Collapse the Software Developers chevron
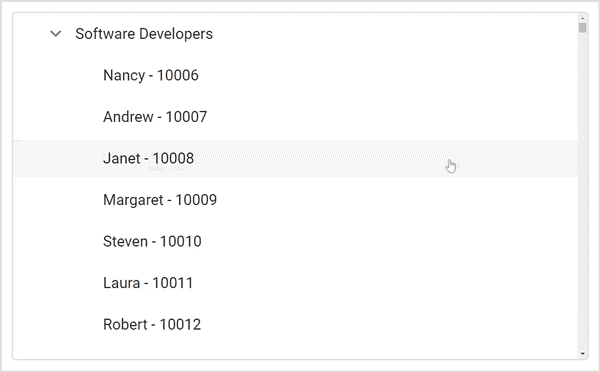600x372 pixels. pos(56,34)
